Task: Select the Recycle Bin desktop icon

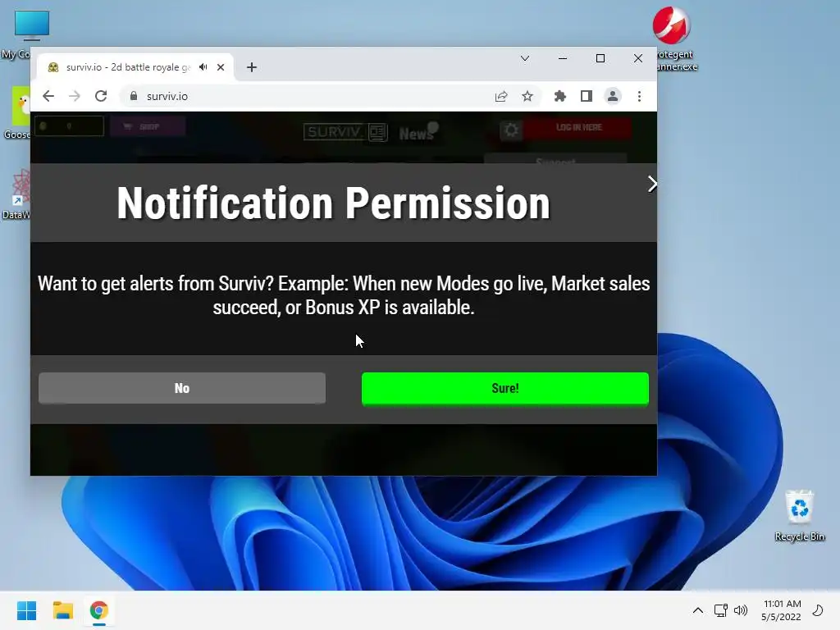Action: (x=799, y=515)
